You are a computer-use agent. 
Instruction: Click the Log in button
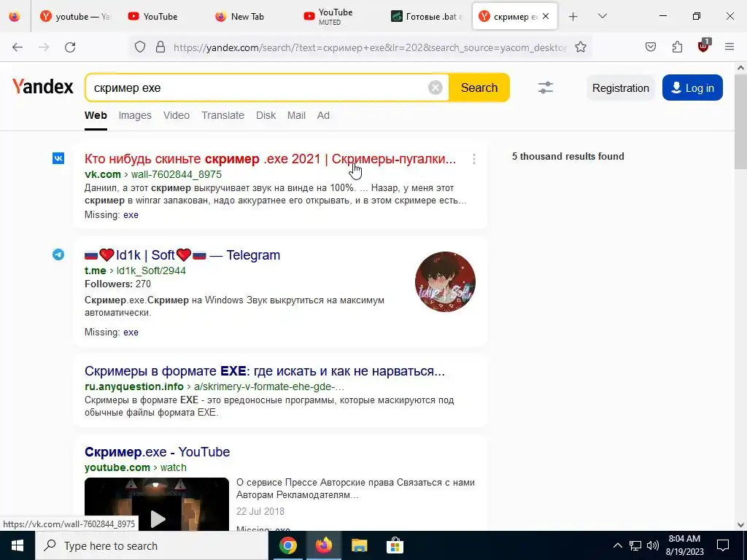[692, 88]
